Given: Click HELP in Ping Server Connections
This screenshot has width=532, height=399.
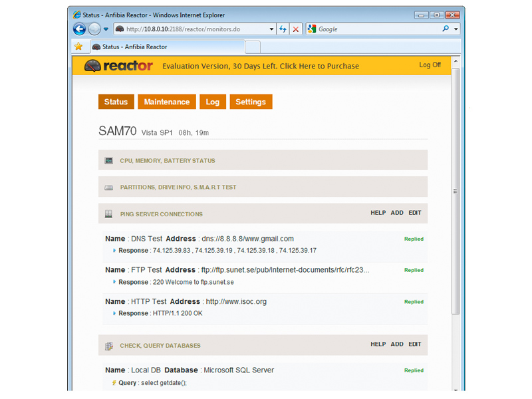Looking at the screenshot, I should tap(378, 213).
